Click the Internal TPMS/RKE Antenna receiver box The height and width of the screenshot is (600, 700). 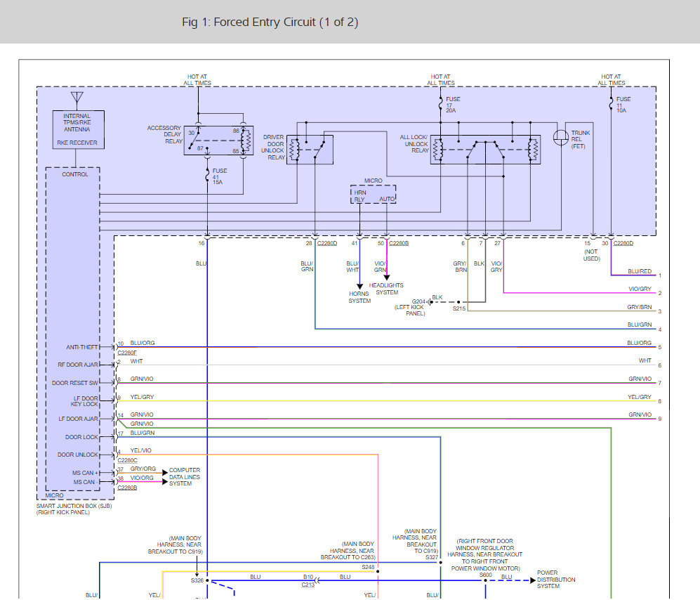coord(77,129)
